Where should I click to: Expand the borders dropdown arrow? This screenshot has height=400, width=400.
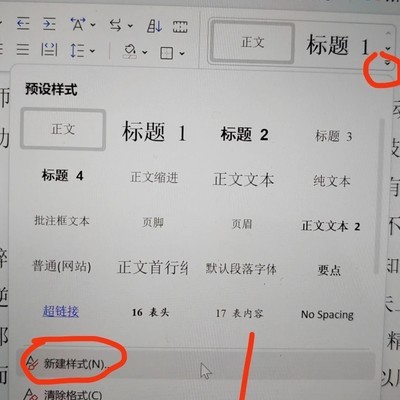[x=182, y=53]
